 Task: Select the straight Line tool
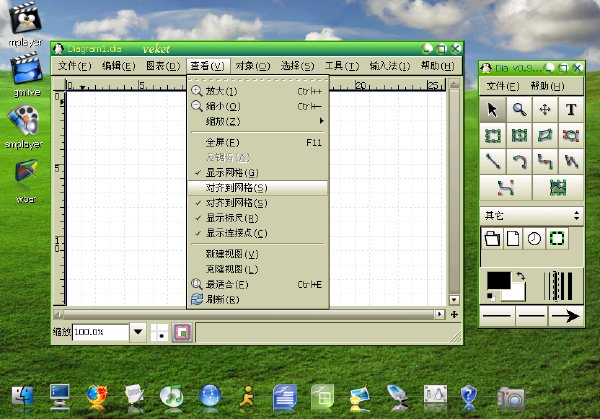click(492, 161)
